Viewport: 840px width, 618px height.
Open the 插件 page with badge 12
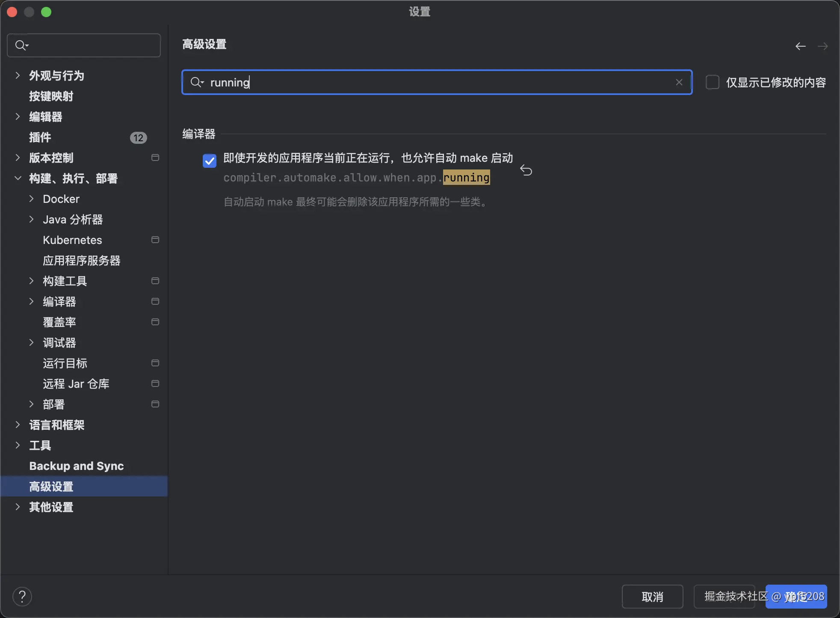coord(40,137)
